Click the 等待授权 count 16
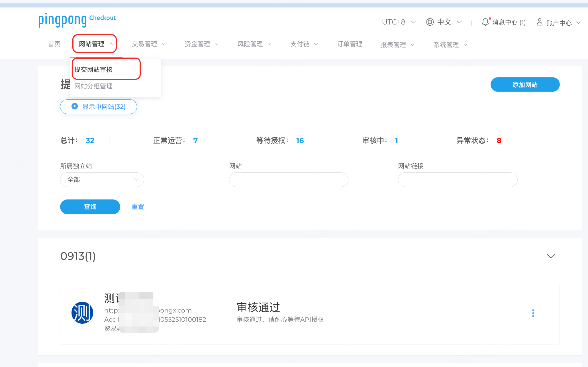Viewport: 588px width, 367px height. tap(300, 140)
